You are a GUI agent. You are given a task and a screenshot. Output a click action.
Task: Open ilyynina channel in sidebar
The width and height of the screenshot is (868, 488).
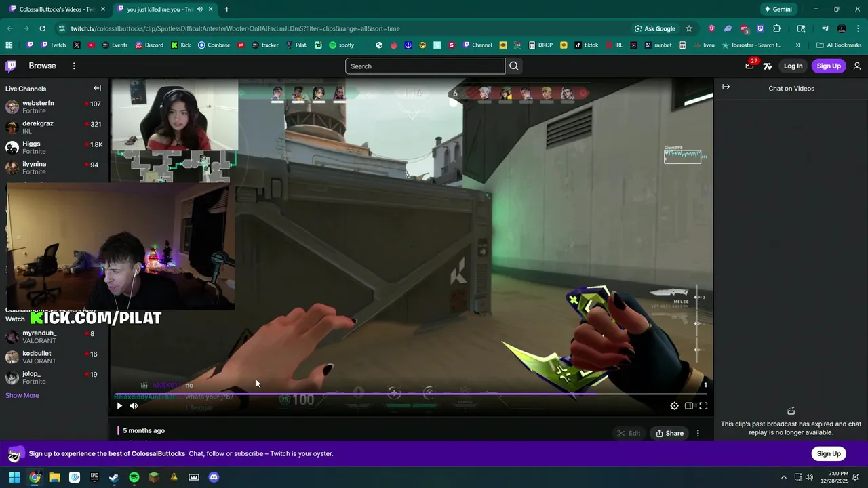click(x=53, y=167)
